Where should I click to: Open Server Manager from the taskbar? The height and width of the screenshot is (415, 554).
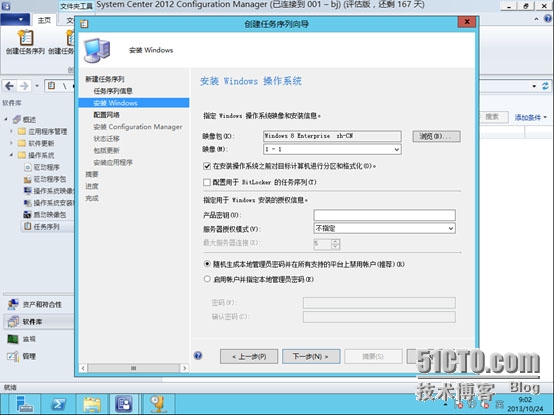[x=25, y=404]
